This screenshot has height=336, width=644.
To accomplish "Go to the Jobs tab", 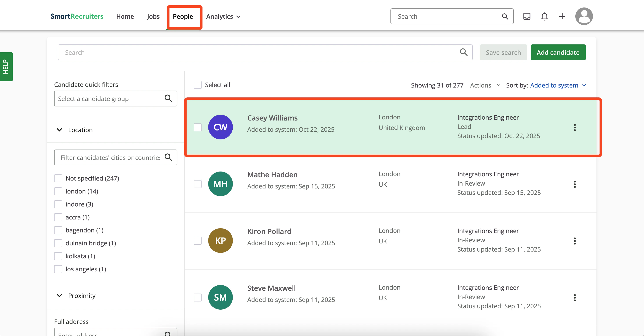I will pyautogui.click(x=153, y=16).
